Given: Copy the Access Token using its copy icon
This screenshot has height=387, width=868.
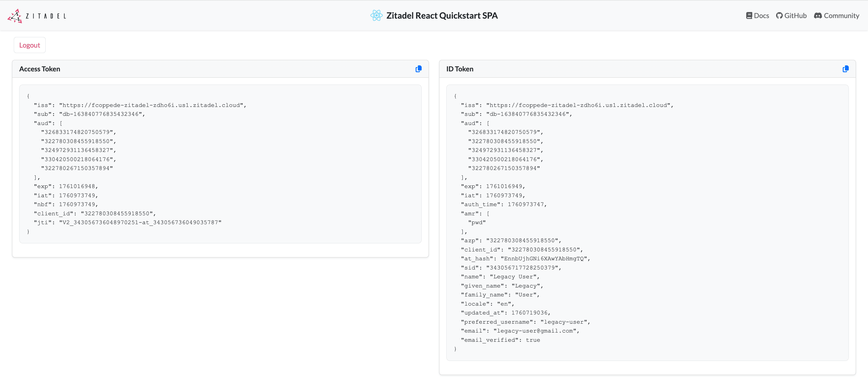Looking at the screenshot, I should tap(418, 69).
